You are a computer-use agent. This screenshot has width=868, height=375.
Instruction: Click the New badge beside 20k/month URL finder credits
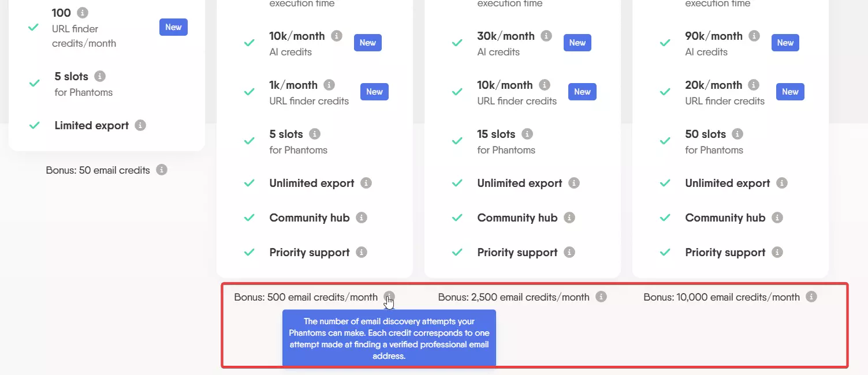click(x=790, y=91)
